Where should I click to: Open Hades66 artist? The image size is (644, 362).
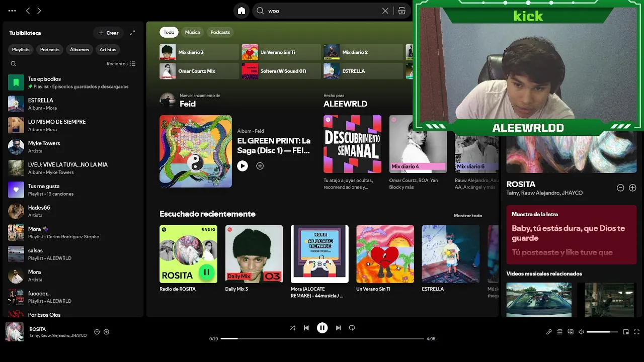tap(72, 211)
